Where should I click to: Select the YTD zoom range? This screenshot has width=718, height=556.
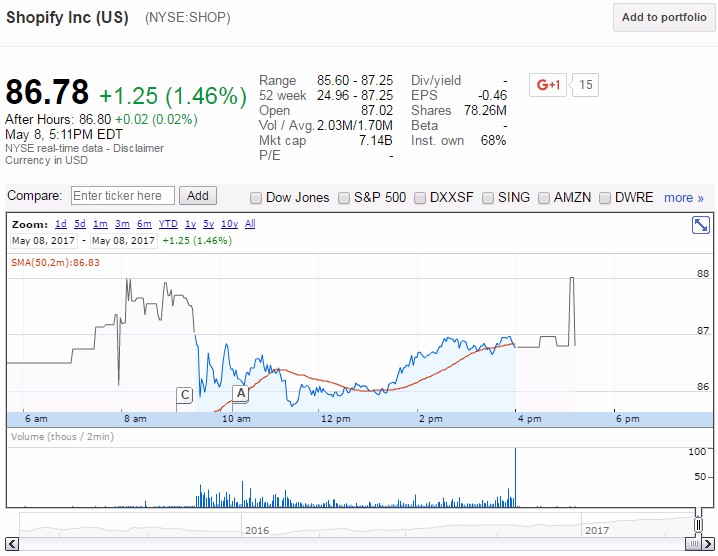pos(168,224)
